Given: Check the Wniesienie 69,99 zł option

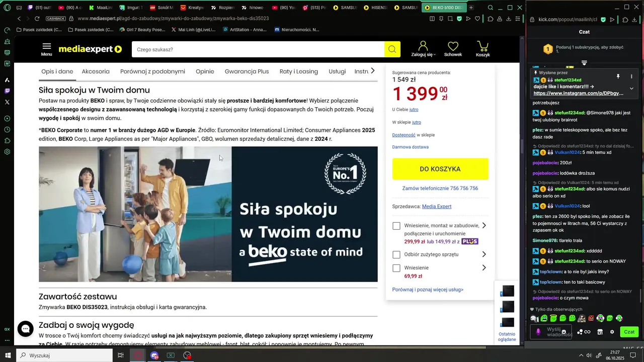Looking at the screenshot, I should pos(396,268).
